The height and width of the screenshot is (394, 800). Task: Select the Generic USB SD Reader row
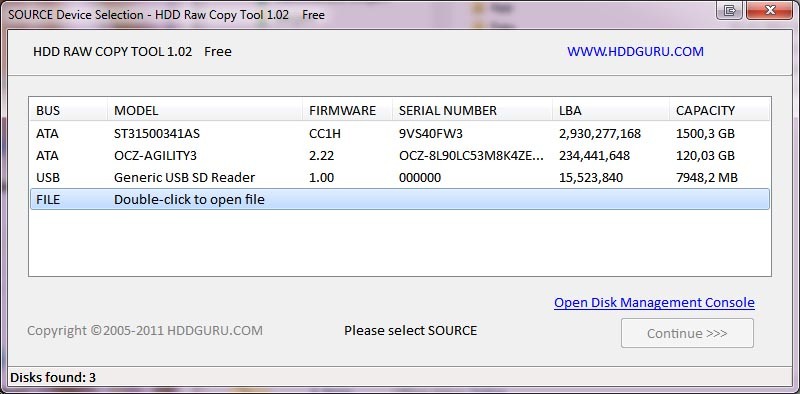click(399, 177)
